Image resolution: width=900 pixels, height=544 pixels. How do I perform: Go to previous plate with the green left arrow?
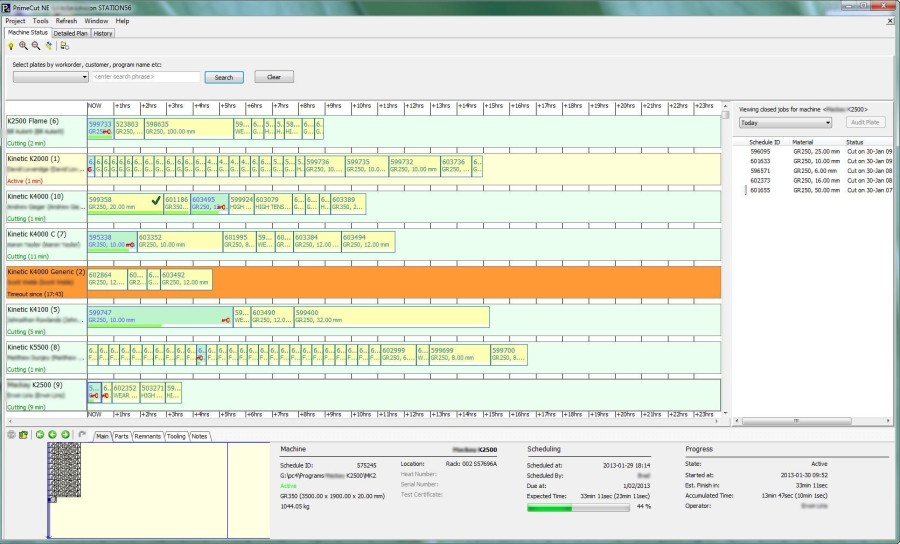pyautogui.click(x=52, y=435)
